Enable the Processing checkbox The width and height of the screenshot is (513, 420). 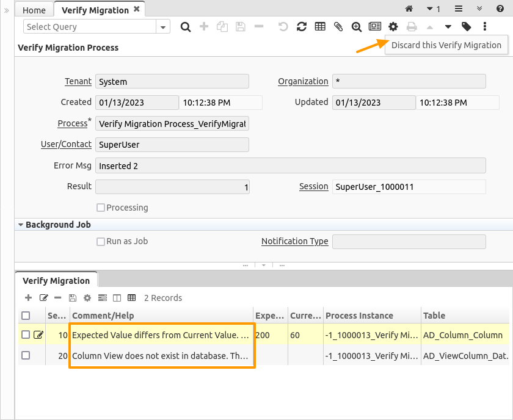[x=101, y=208]
